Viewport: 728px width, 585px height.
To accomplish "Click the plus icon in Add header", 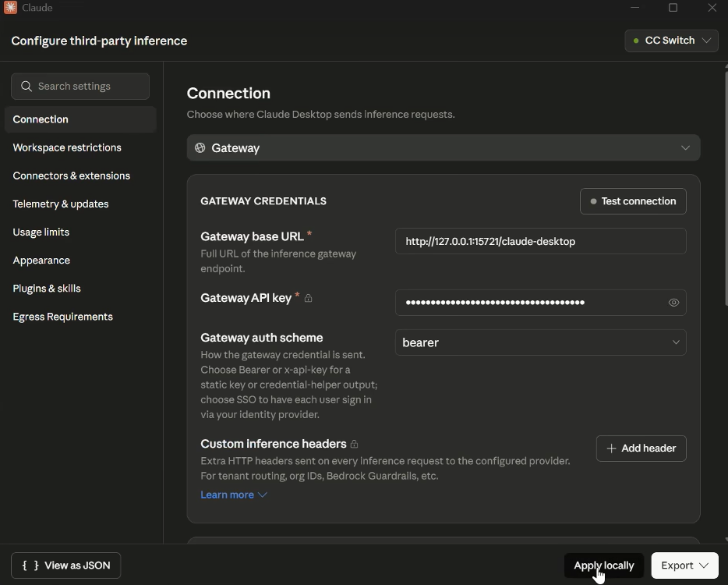I will (611, 448).
